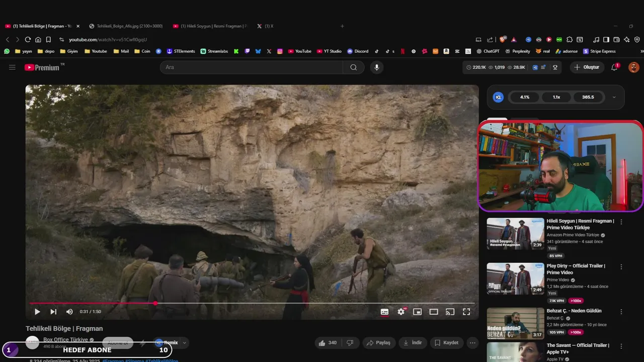This screenshot has height=362, width=644.
Task: Save video using Kaydet button
Action: coord(446,342)
